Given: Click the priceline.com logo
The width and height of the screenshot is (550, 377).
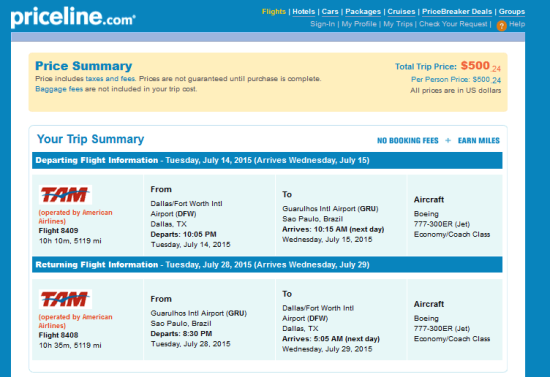Looking at the screenshot, I should [x=73, y=17].
